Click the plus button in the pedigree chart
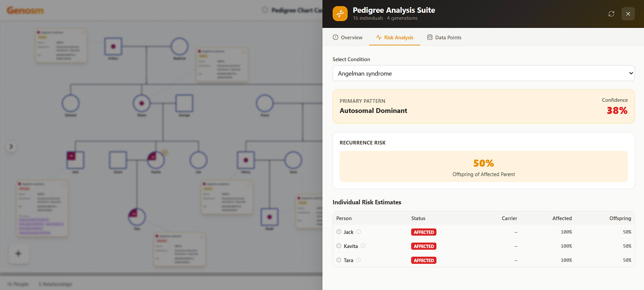Viewport: 644px width, 290px height. point(18,253)
